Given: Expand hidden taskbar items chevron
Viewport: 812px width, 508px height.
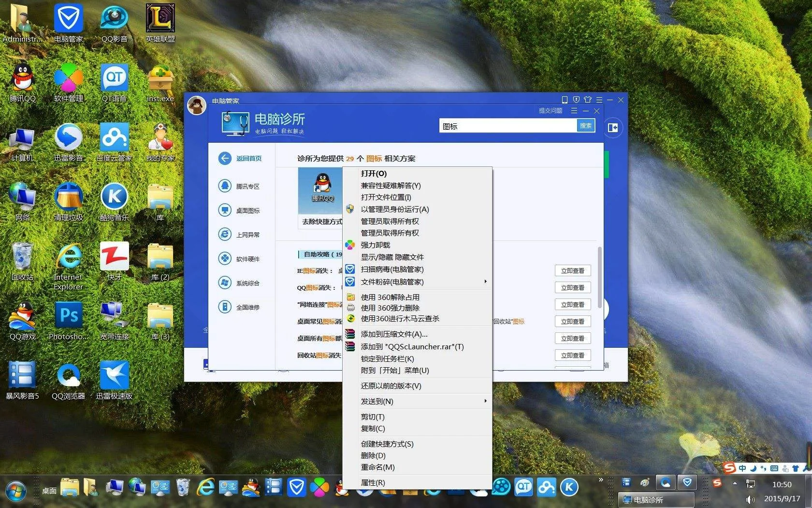Looking at the screenshot, I should coord(601,480).
